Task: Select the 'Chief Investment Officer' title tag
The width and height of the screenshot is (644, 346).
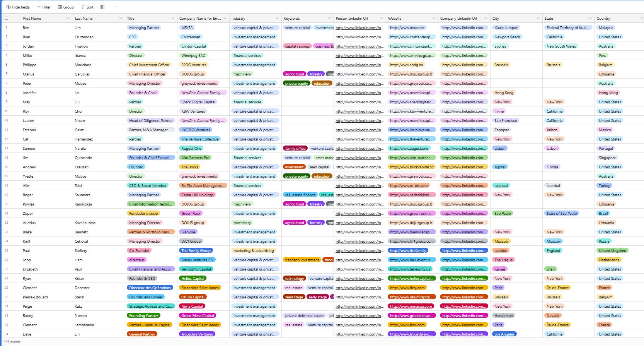Action: pos(149,65)
